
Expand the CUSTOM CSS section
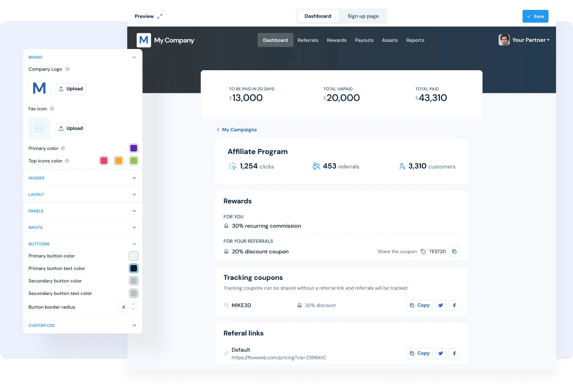[x=134, y=326]
